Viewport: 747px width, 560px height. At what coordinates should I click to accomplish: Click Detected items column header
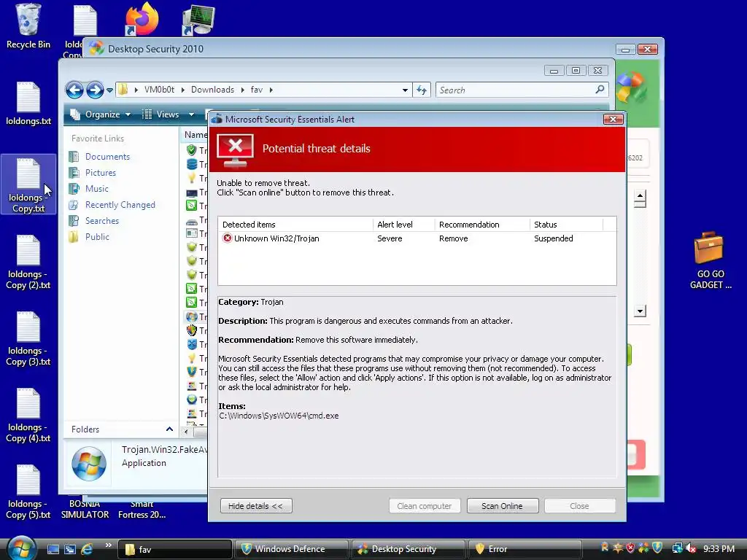point(296,225)
